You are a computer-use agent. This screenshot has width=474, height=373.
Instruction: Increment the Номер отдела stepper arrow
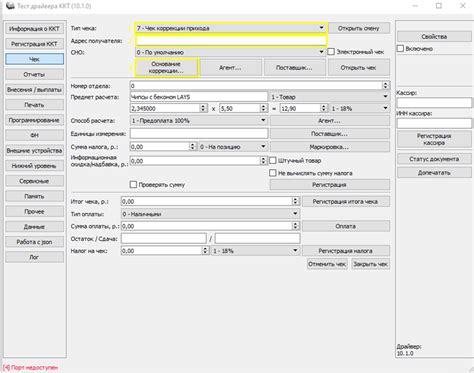[x=386, y=84]
